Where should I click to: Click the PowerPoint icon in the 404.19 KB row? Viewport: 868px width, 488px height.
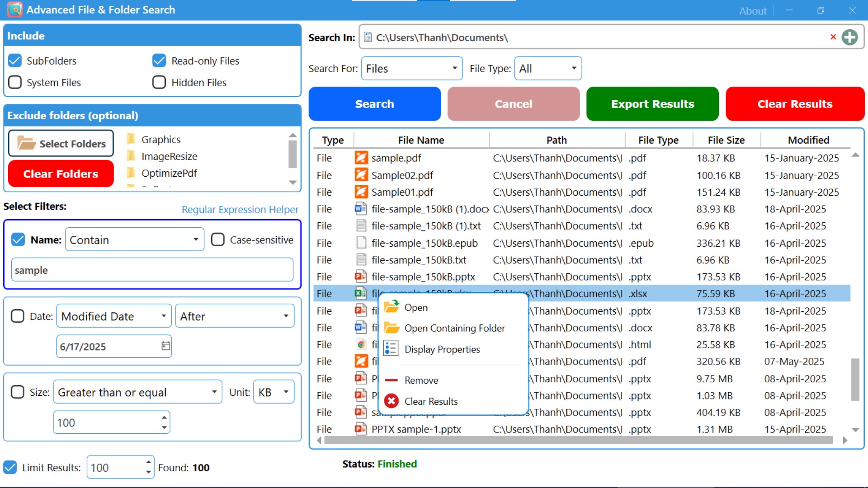tap(361, 412)
